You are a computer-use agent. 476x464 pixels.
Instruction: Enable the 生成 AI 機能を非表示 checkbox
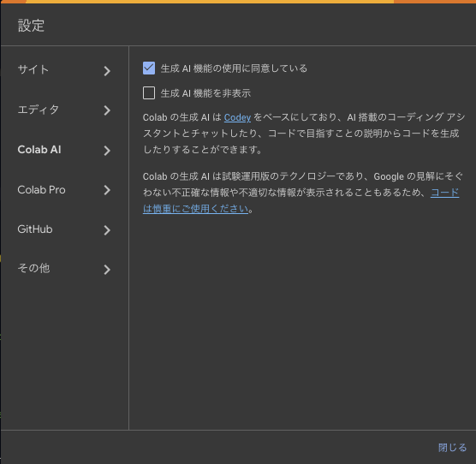[149, 92]
